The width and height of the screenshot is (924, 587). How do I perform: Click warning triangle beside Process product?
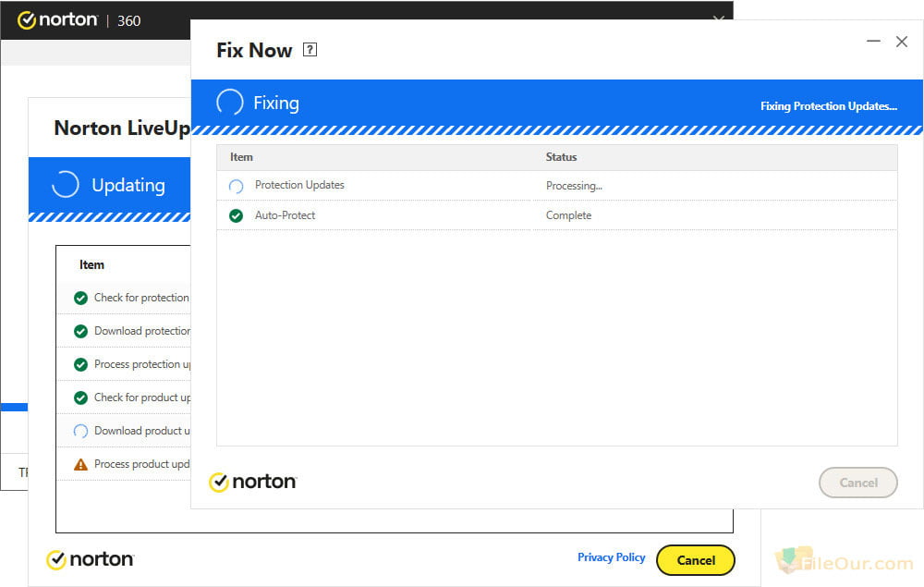click(80, 464)
